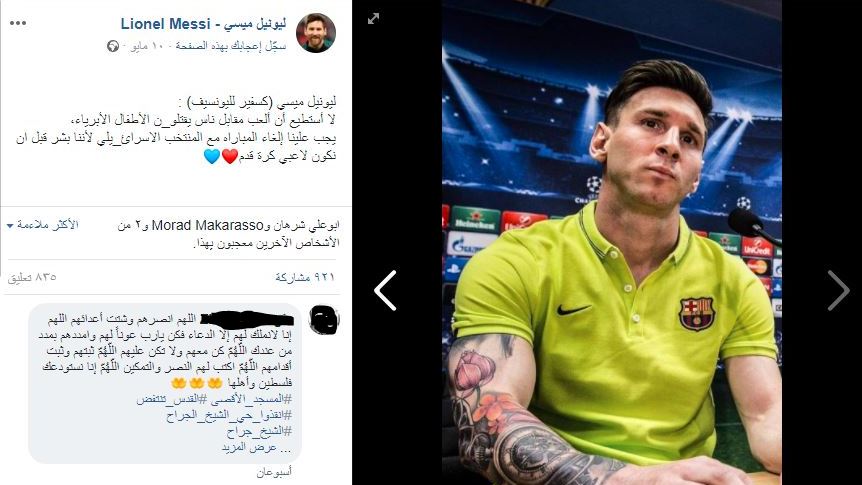
Task: Open the ٩٢١ مشاركة shares count
Action: pyautogui.click(x=305, y=277)
